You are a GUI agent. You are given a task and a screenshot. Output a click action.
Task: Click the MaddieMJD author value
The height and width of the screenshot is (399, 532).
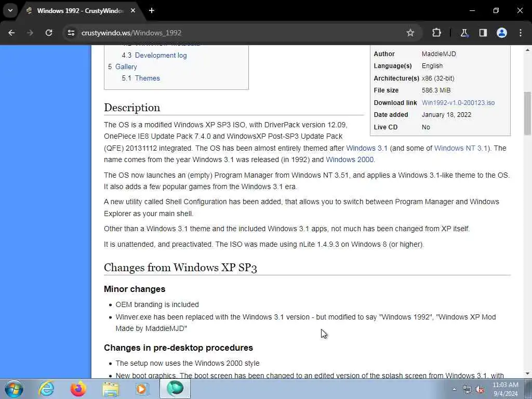pyautogui.click(x=438, y=54)
